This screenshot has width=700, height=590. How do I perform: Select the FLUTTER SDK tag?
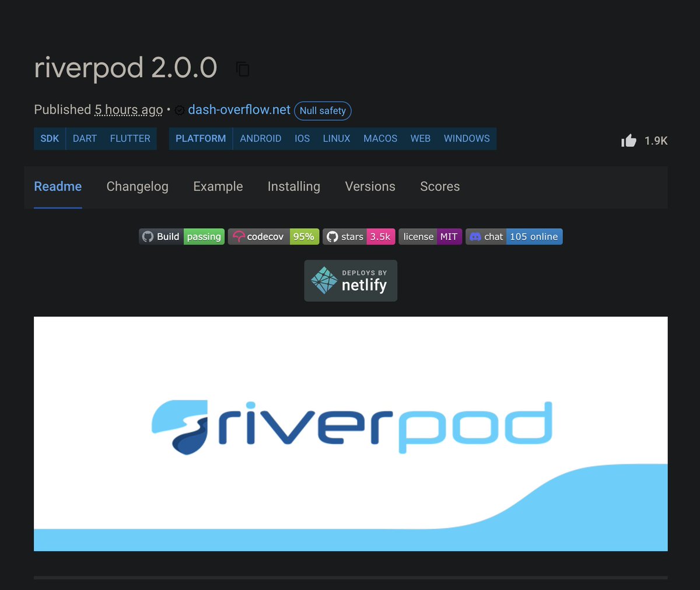[130, 139]
